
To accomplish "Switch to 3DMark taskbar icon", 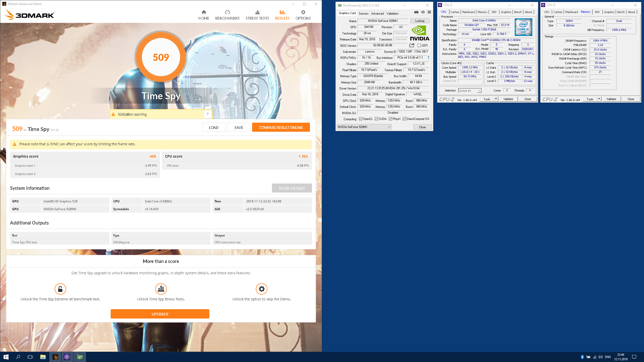I will [x=55, y=357].
